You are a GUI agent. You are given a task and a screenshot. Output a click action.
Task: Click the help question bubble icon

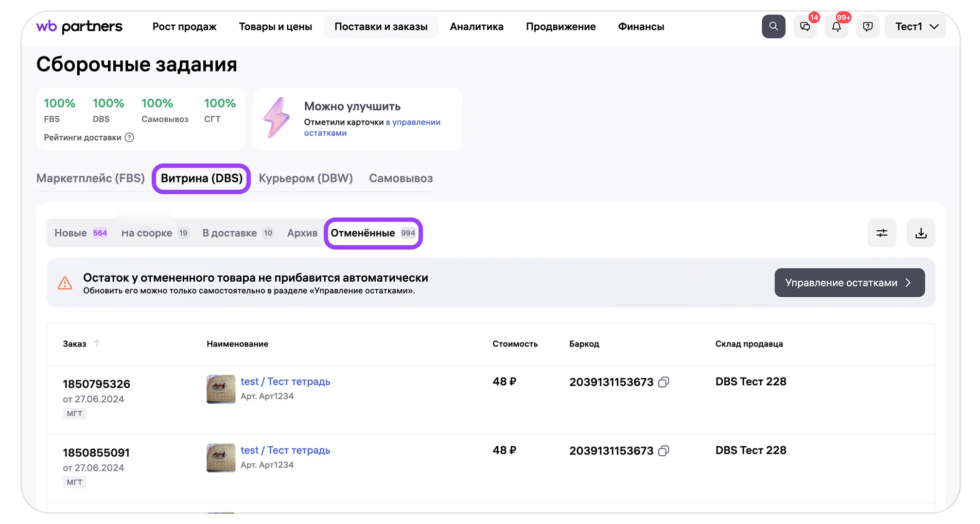click(x=868, y=27)
